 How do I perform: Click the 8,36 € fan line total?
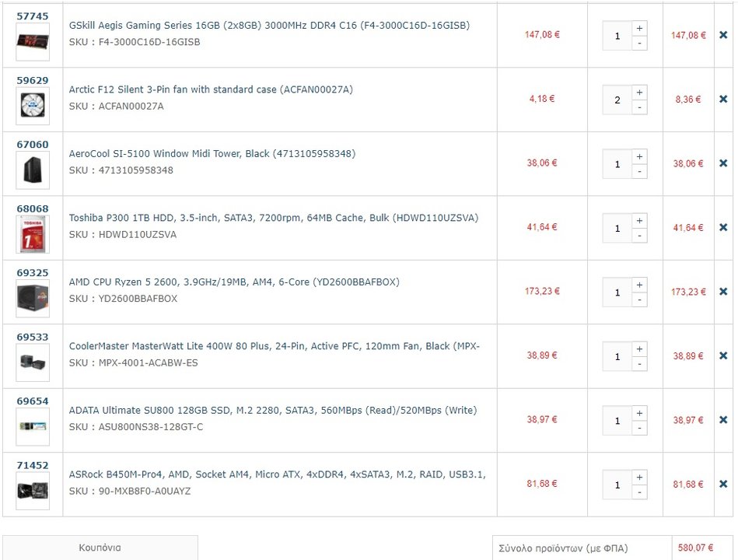click(x=688, y=100)
